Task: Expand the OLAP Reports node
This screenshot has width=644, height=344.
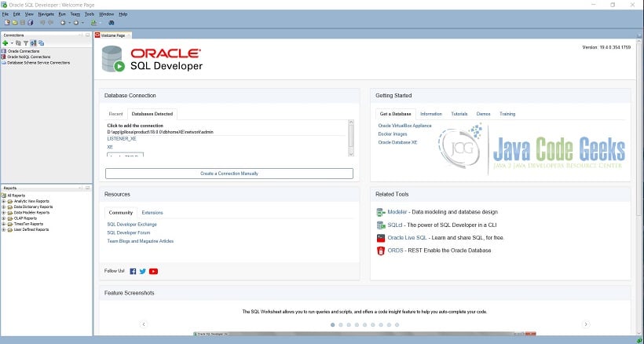Action: 4,218
